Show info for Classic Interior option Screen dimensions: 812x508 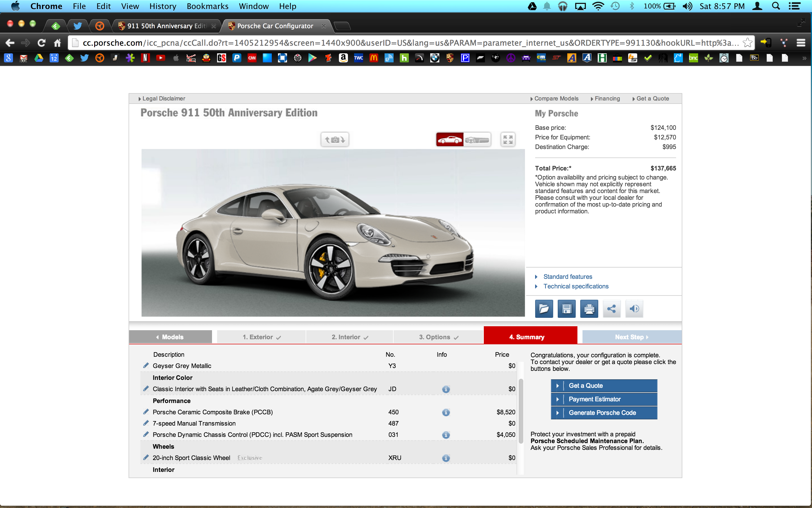tap(445, 389)
